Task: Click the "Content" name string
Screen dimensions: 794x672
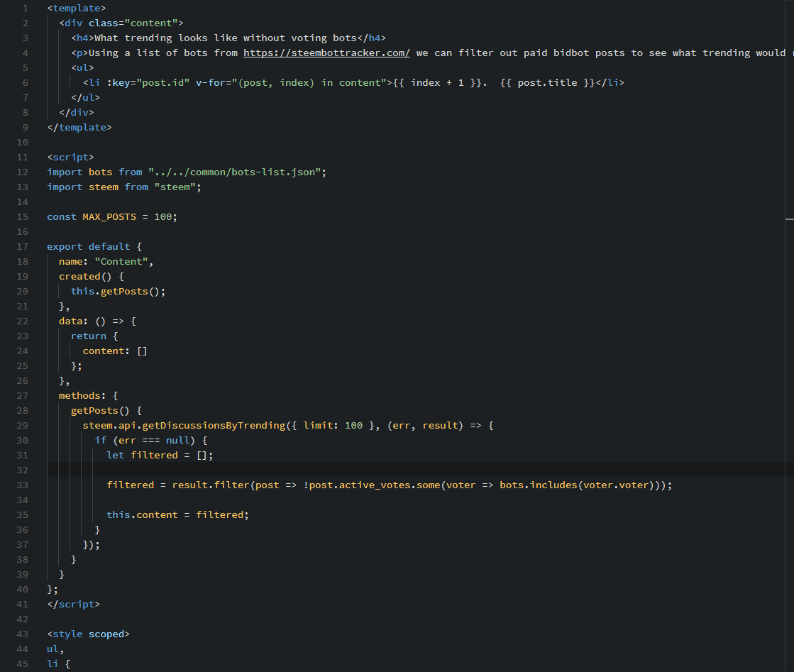Action: tap(121, 261)
